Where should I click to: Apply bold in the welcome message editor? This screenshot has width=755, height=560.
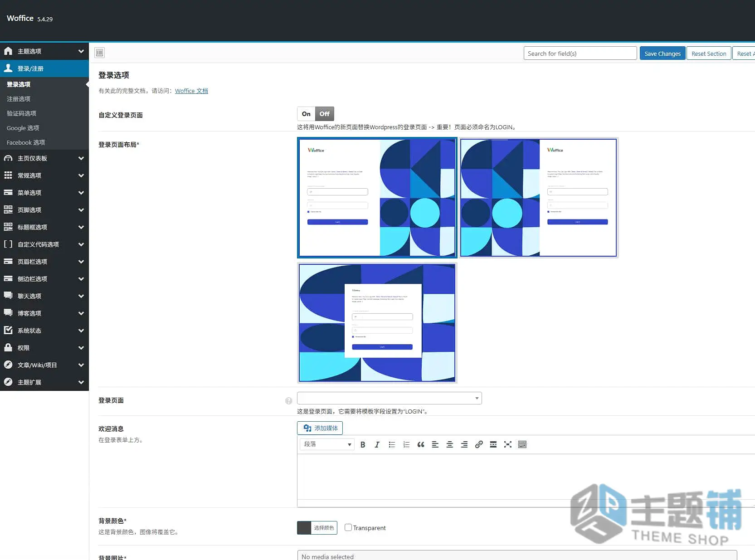pos(363,444)
